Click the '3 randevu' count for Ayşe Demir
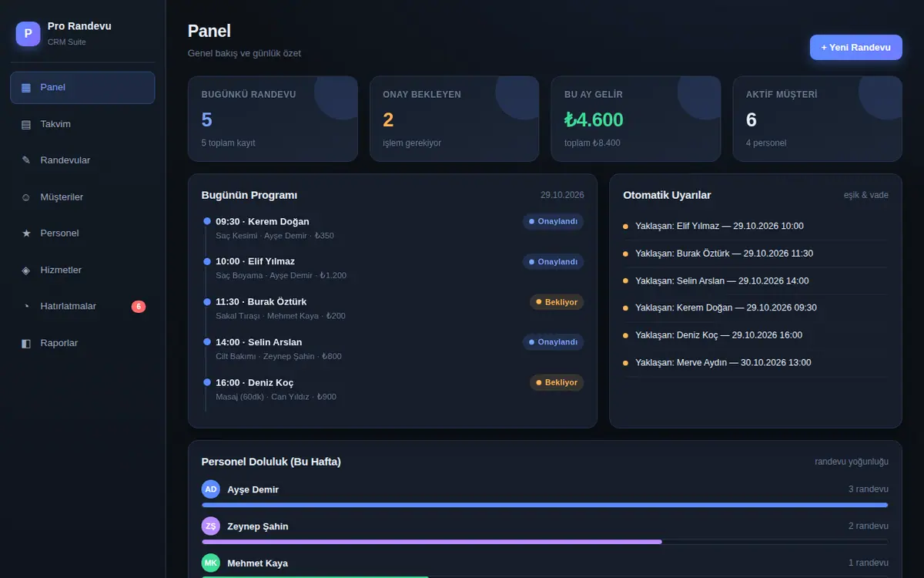The width and height of the screenshot is (924, 578). point(869,489)
